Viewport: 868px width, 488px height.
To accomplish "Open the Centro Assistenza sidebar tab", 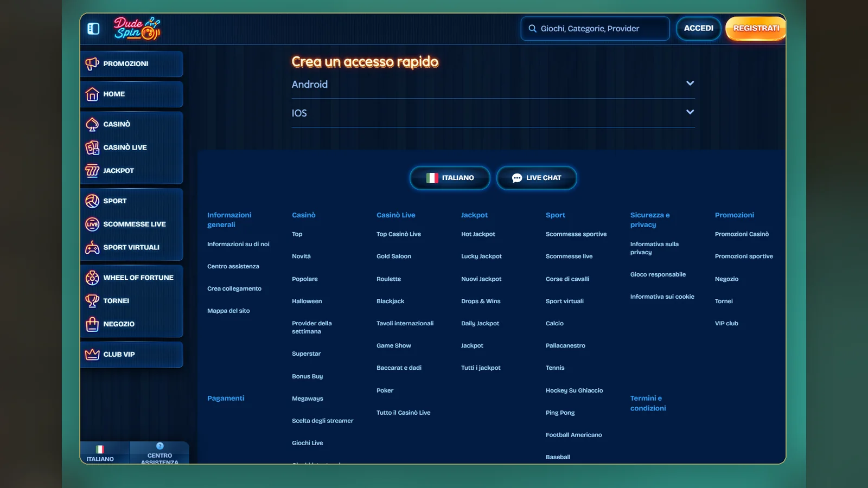I will point(159,453).
